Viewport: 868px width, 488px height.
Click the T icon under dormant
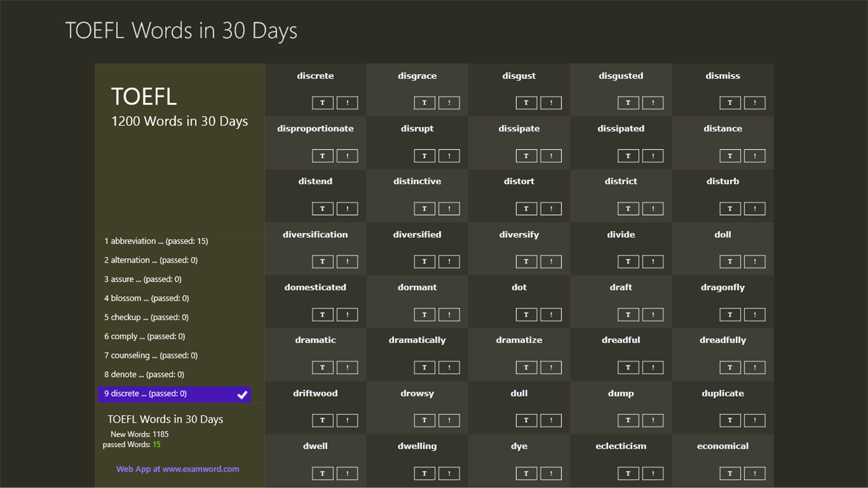(x=424, y=314)
